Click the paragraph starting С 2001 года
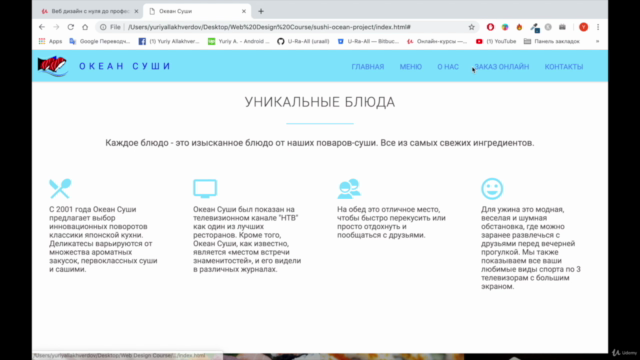This screenshot has width=640, height=360. (103, 239)
